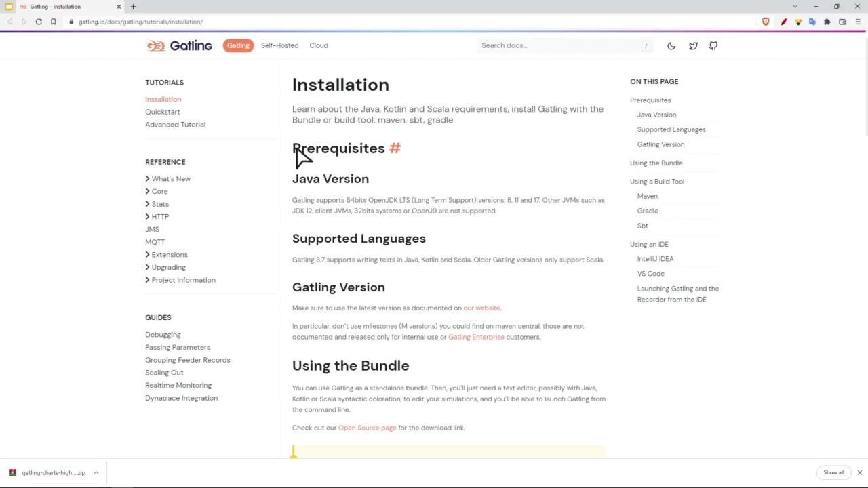Click the Show all downloads button

pos(833,472)
